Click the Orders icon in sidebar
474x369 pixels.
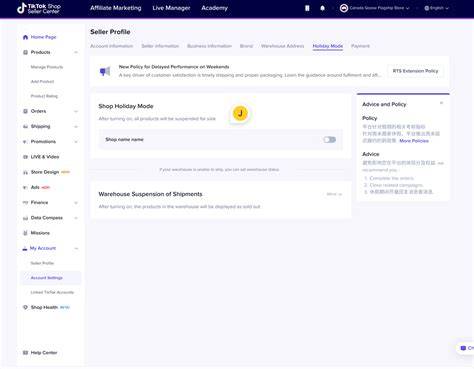(25, 111)
